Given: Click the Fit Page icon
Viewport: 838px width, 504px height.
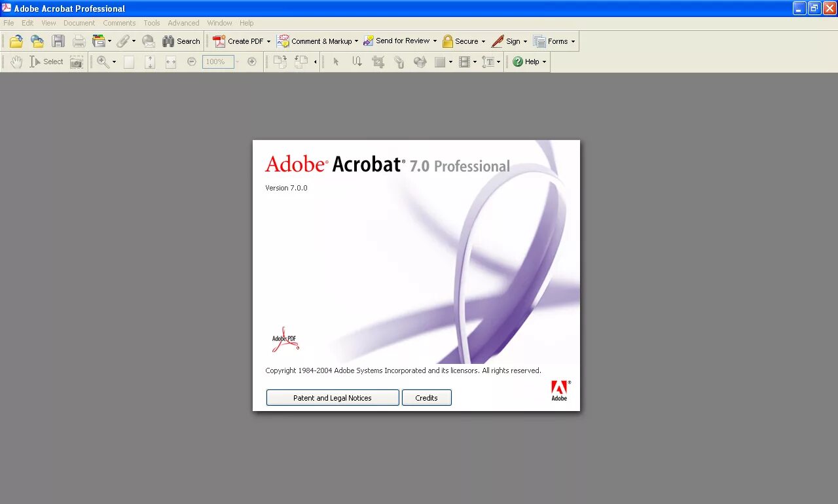Looking at the screenshot, I should 150,62.
